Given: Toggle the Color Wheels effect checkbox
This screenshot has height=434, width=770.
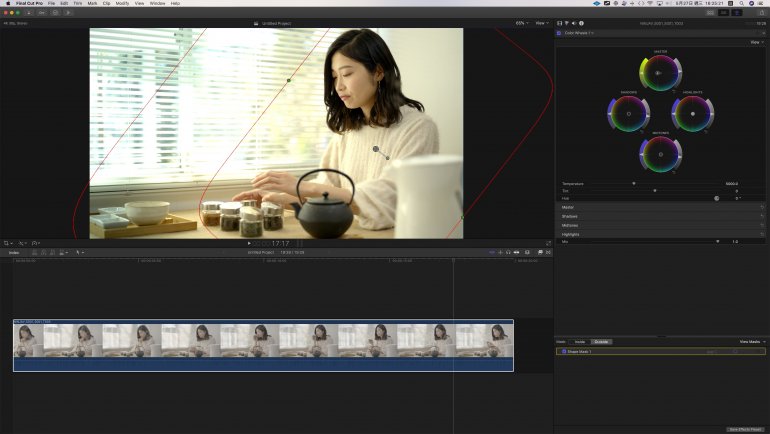Looking at the screenshot, I should click(x=560, y=33).
